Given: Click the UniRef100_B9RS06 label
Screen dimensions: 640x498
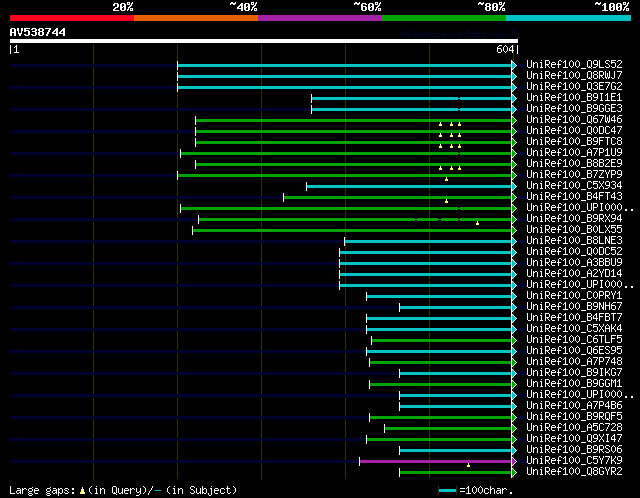Looking at the screenshot, I should click(574, 450).
